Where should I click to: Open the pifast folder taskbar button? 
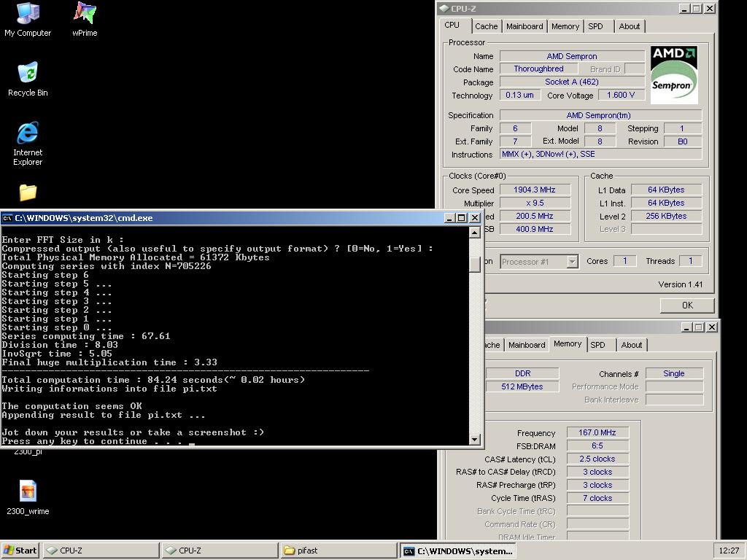(338, 551)
